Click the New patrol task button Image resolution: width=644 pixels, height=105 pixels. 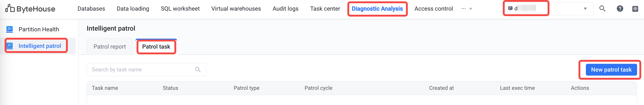click(611, 70)
